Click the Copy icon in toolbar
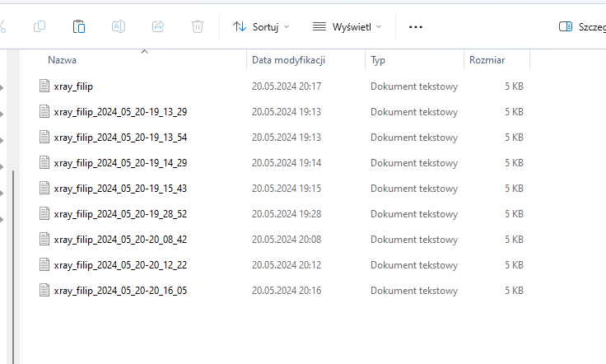Viewport: 606px width, 364px height. 40,26
